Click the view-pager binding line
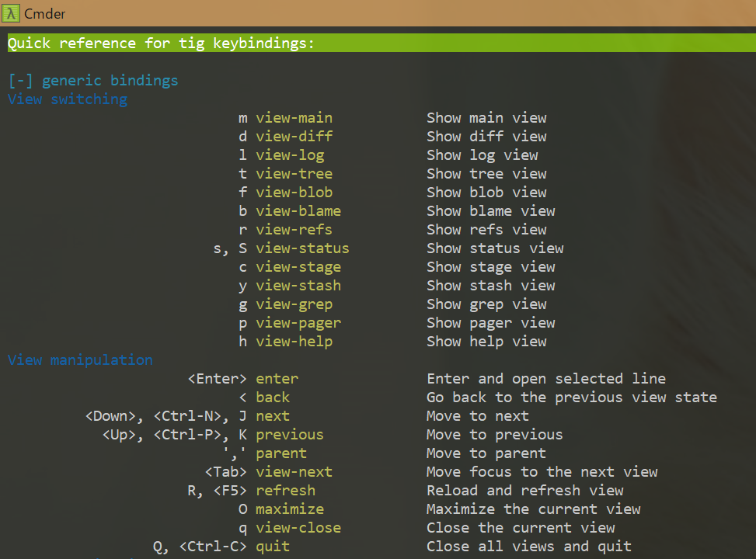Screen dimensions: 756x559 (x=298, y=322)
